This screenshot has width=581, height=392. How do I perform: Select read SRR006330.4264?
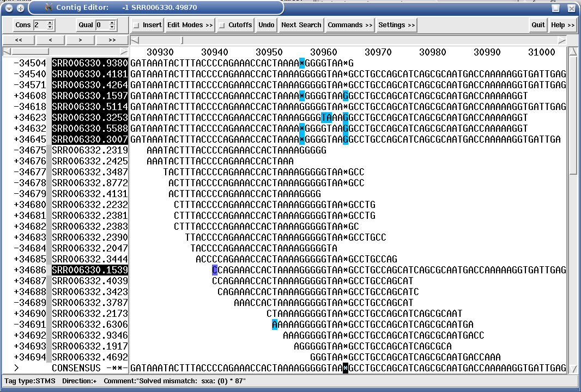coord(90,85)
